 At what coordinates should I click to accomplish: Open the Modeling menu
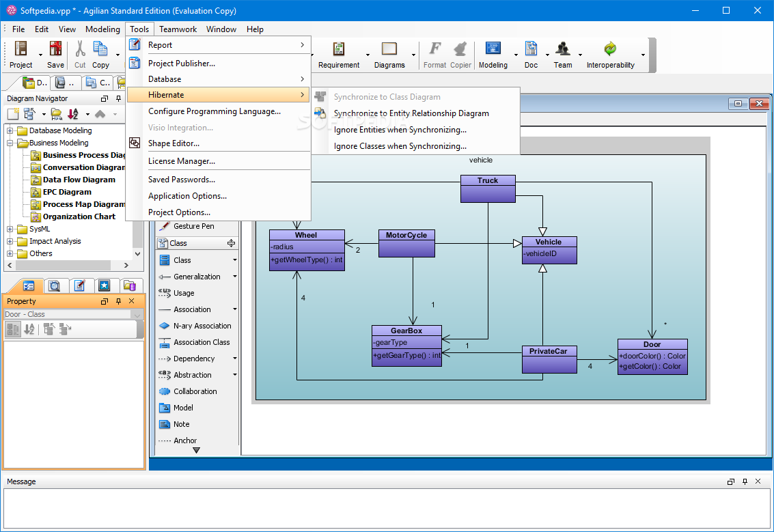(x=102, y=29)
